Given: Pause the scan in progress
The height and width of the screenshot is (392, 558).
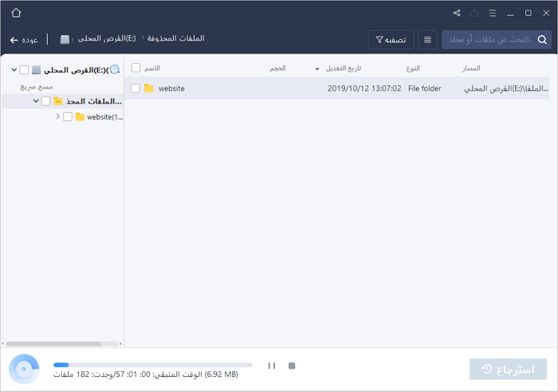Looking at the screenshot, I should (272, 366).
